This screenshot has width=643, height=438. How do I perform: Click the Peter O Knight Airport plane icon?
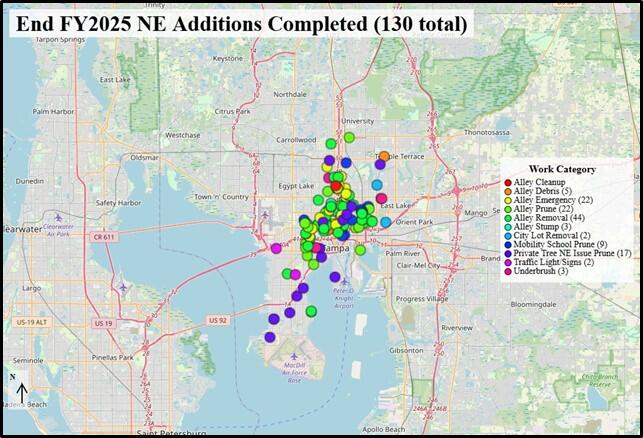point(344,282)
